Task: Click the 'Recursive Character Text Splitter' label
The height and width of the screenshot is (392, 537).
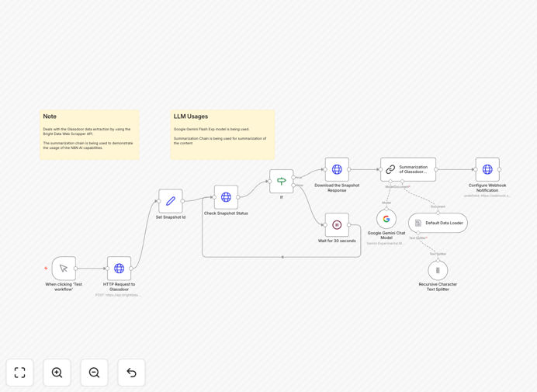Action: pos(438,286)
